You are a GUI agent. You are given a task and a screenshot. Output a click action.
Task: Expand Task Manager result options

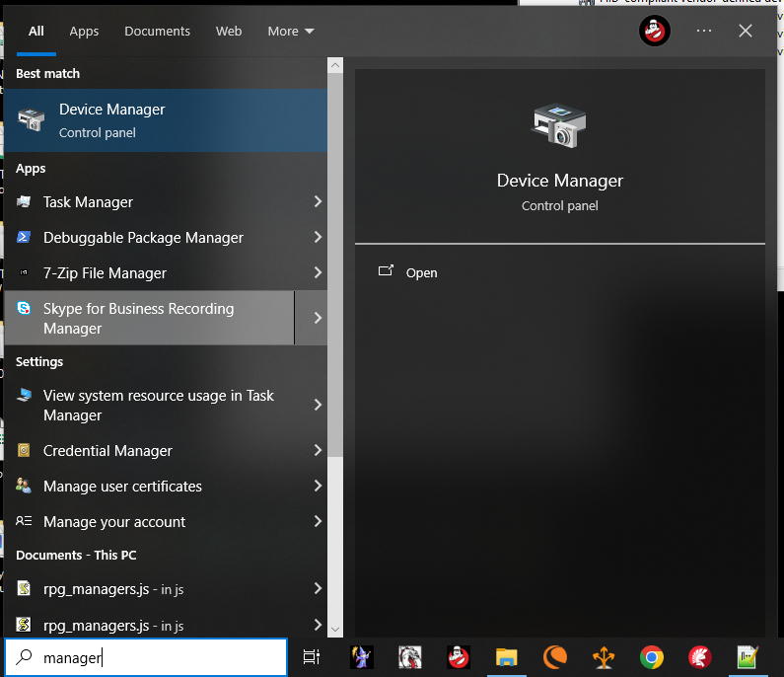point(318,201)
